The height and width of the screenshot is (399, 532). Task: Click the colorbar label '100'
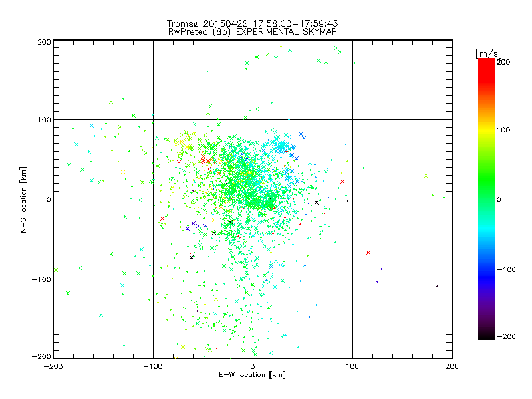503,130
